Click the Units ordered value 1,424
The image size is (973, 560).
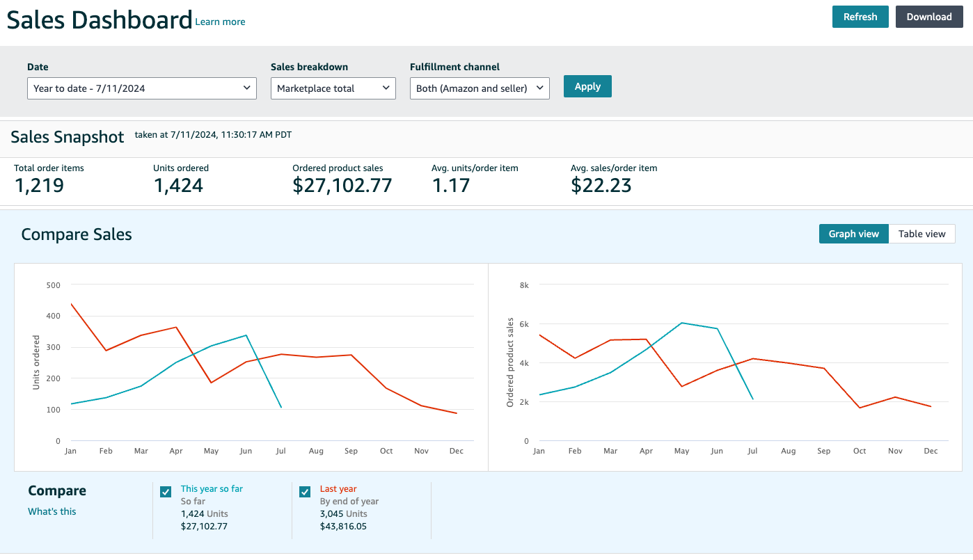pos(178,186)
